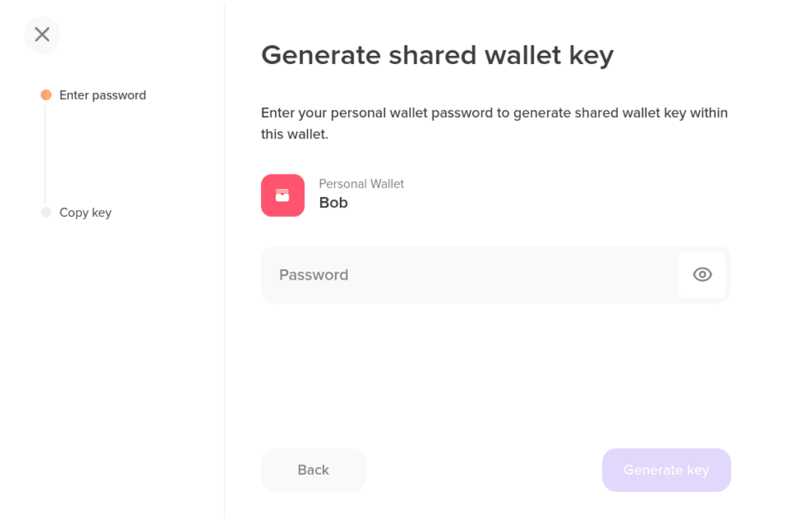Go back with the Back button
Screen dimensions: 811x532
point(313,470)
